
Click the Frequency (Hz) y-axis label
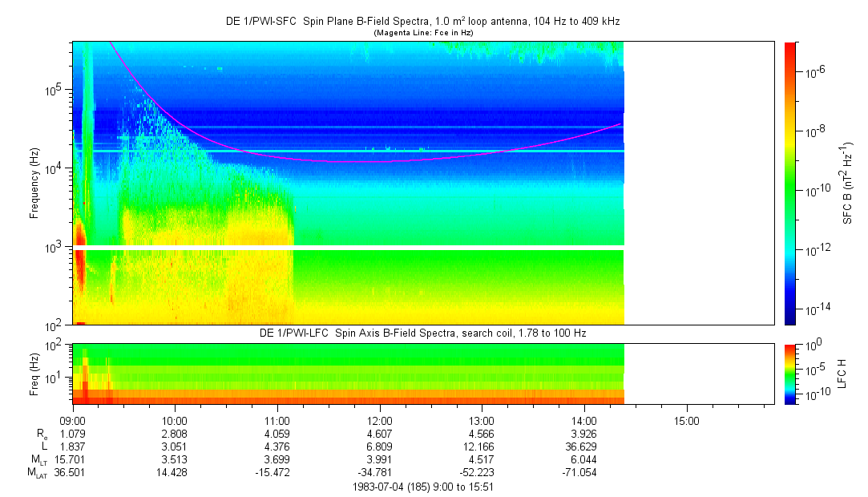click(x=34, y=183)
